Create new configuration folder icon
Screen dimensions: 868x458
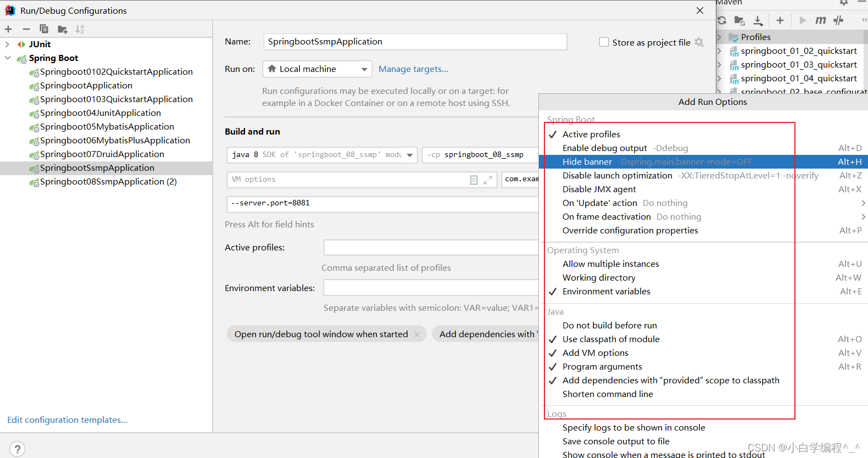click(x=62, y=29)
